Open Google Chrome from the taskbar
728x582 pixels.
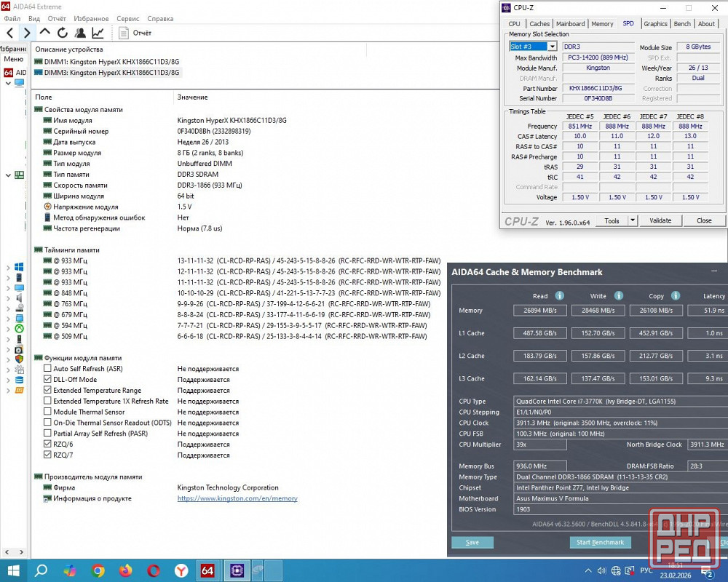click(98, 570)
